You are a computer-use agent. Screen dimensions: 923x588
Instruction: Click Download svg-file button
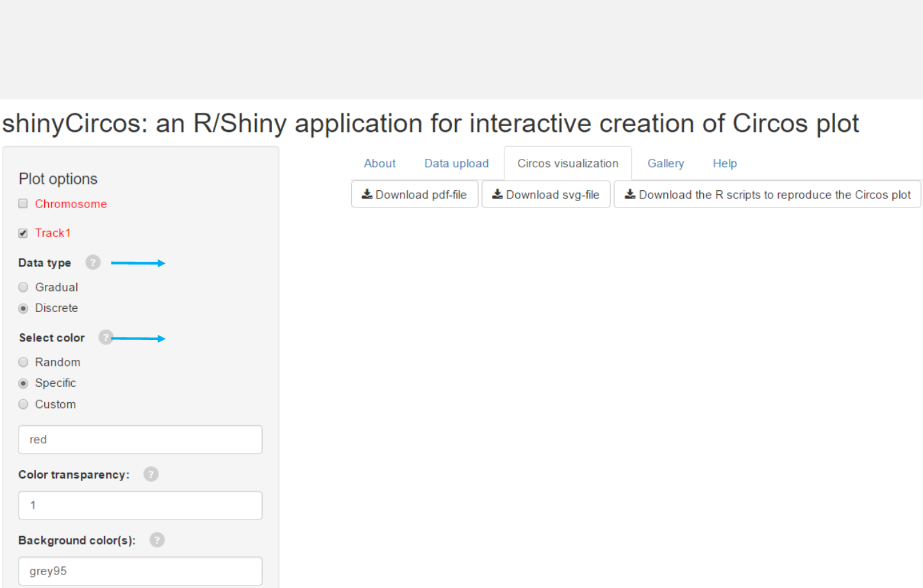click(546, 195)
